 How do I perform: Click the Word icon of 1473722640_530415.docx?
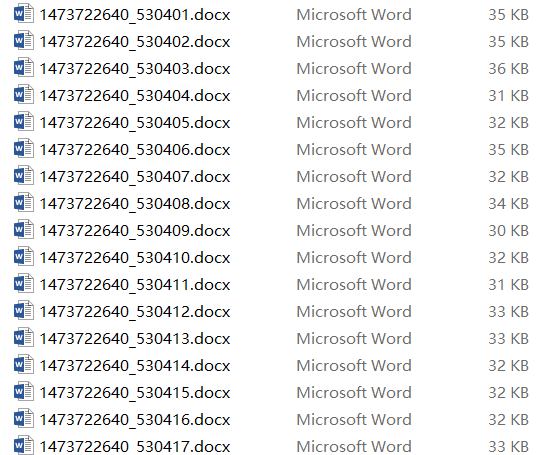[x=24, y=391]
